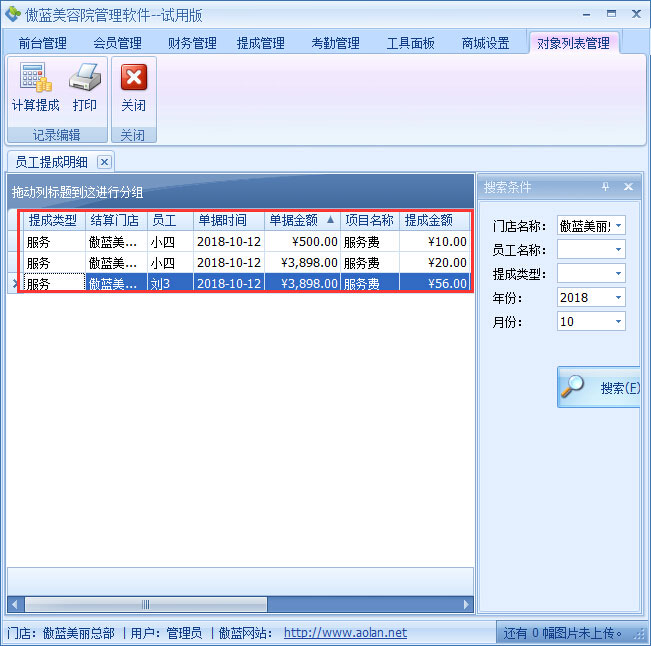651x646 pixels.
Task: Open the 工具面板 tab
Action: (411, 43)
